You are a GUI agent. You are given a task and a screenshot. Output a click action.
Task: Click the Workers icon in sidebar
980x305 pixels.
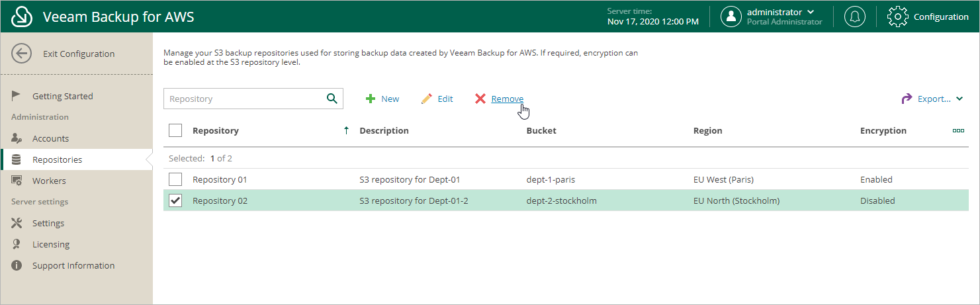tap(17, 181)
